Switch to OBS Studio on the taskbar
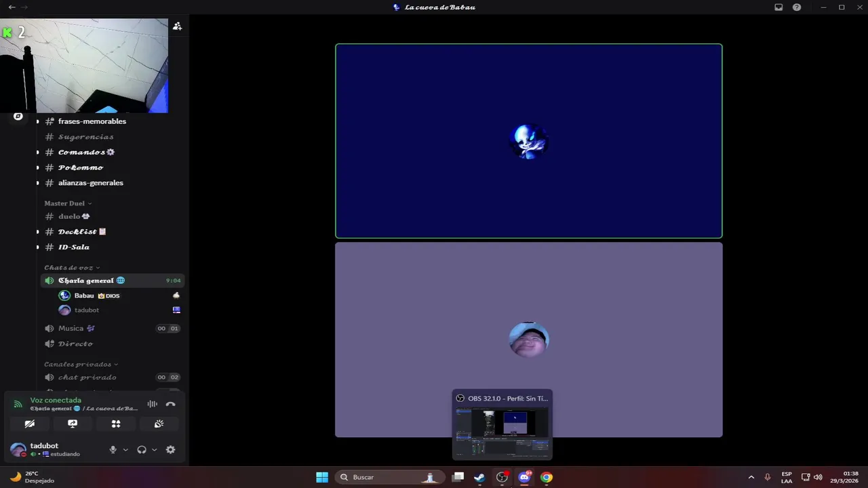 point(502,477)
